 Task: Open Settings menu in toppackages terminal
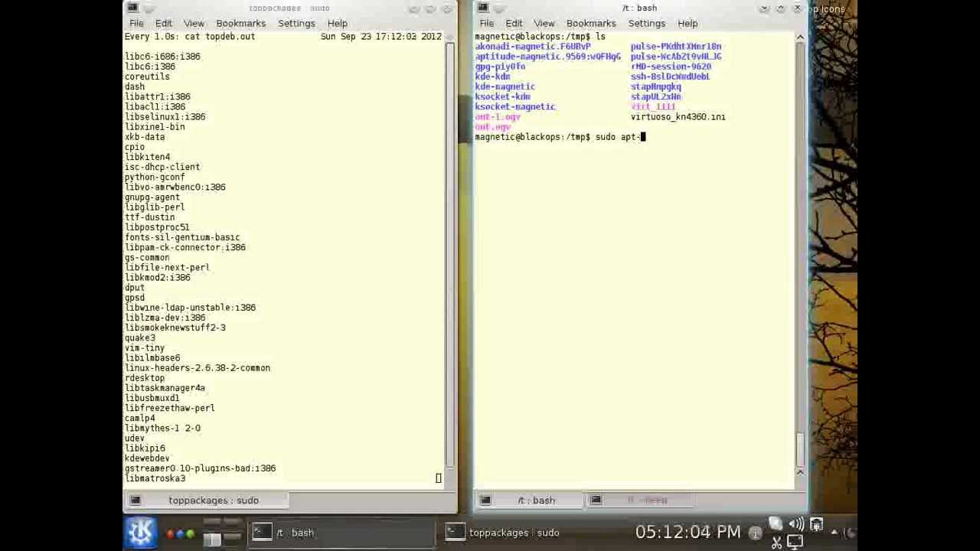pos(296,23)
